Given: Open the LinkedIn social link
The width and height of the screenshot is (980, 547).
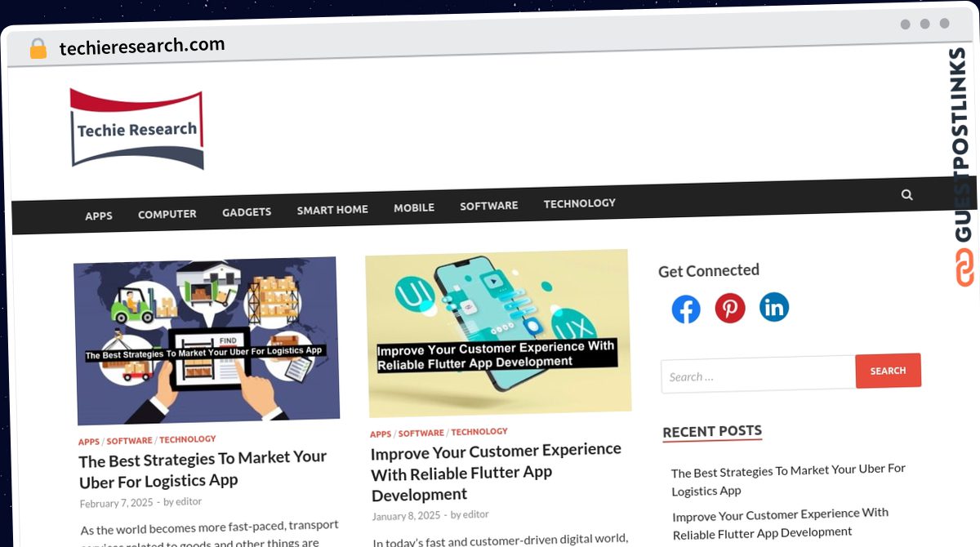Looking at the screenshot, I should tap(774, 307).
